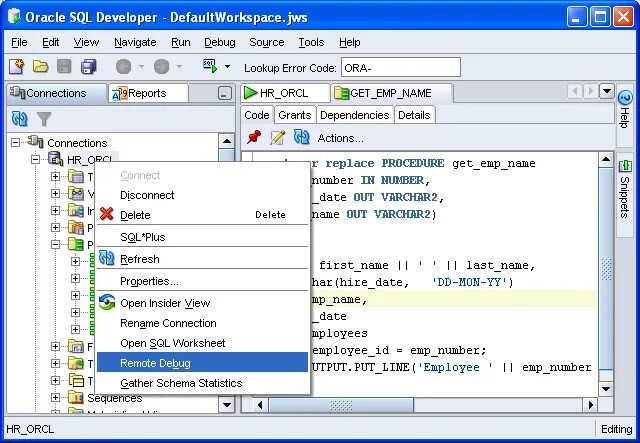The image size is (640, 443).
Task: Minimize the Connections panel
Action: 224,93
